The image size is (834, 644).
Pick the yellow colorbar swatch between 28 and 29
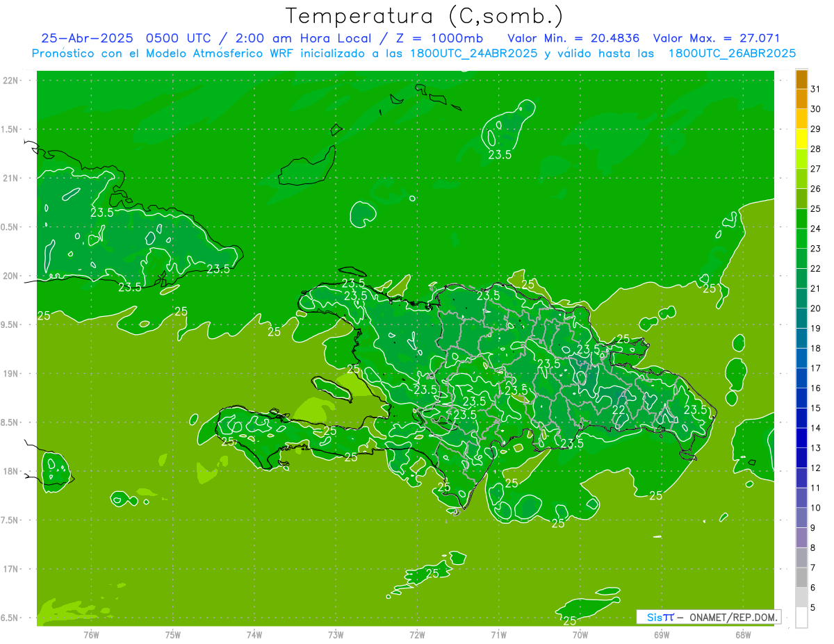[801, 139]
